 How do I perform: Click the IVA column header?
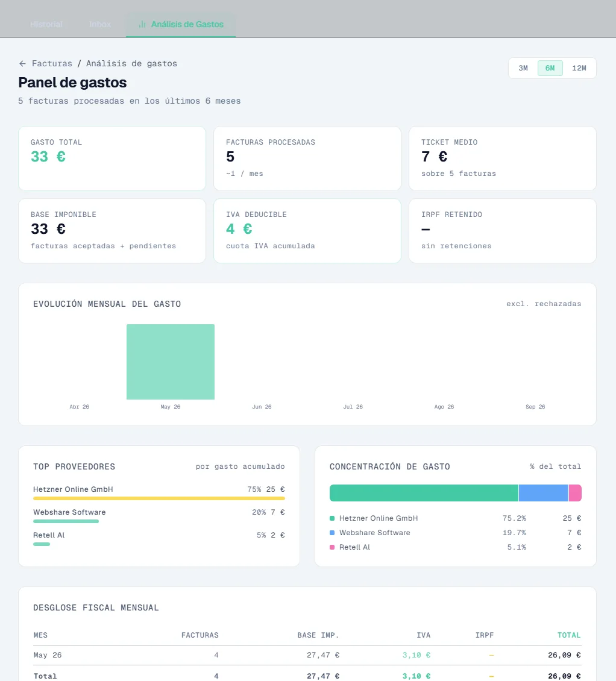(424, 635)
